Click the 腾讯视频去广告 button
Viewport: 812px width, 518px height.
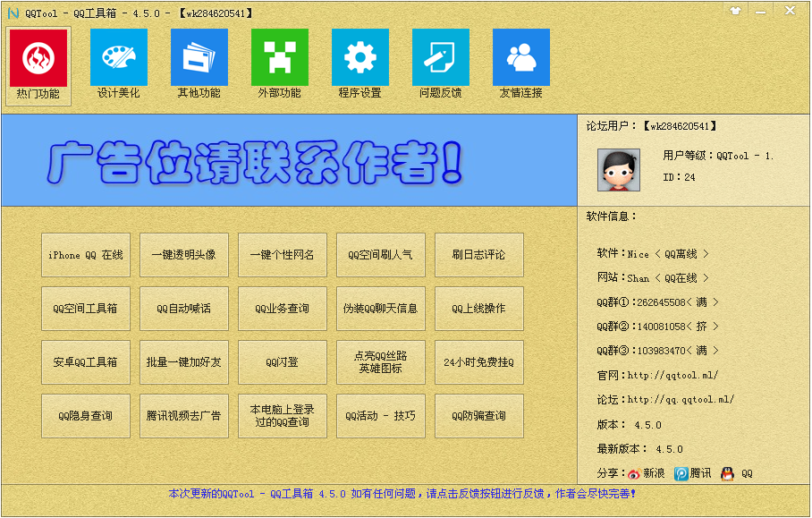pos(184,416)
